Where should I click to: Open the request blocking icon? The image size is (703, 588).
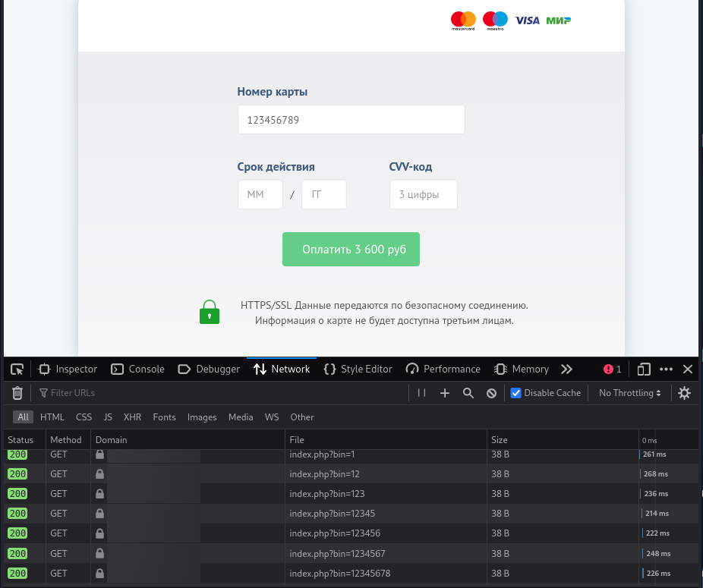coord(491,393)
